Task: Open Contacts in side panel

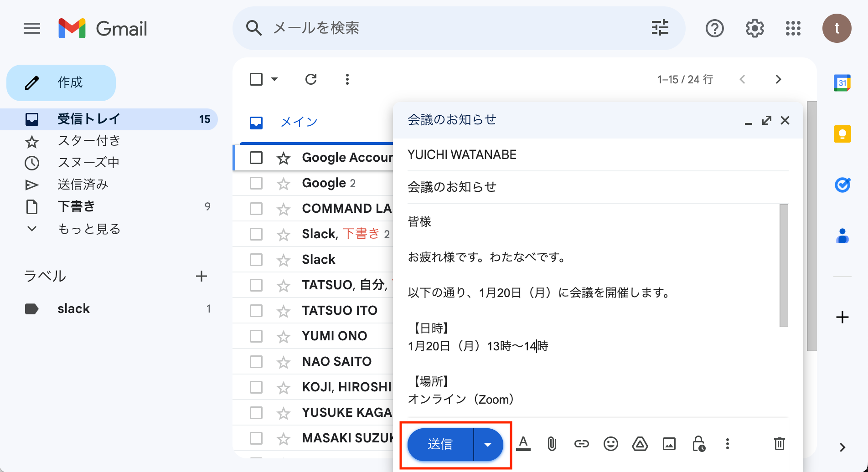Action: (x=842, y=236)
